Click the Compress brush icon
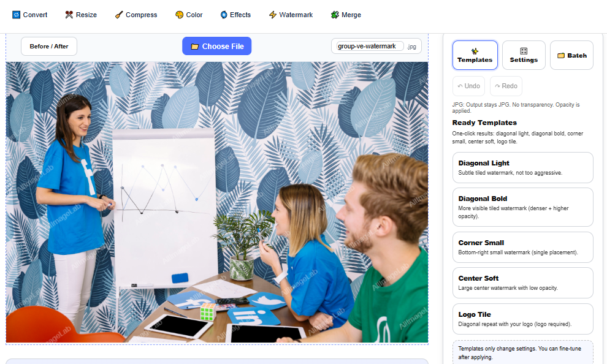 coord(119,15)
